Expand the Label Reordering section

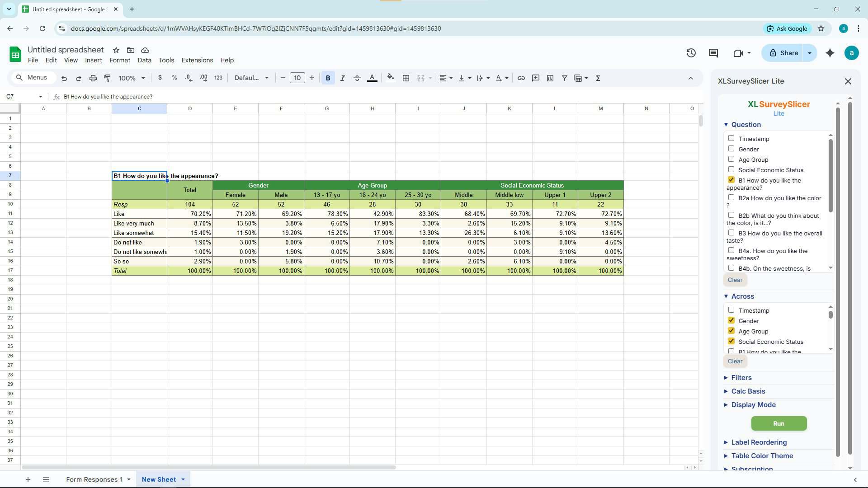click(x=755, y=442)
